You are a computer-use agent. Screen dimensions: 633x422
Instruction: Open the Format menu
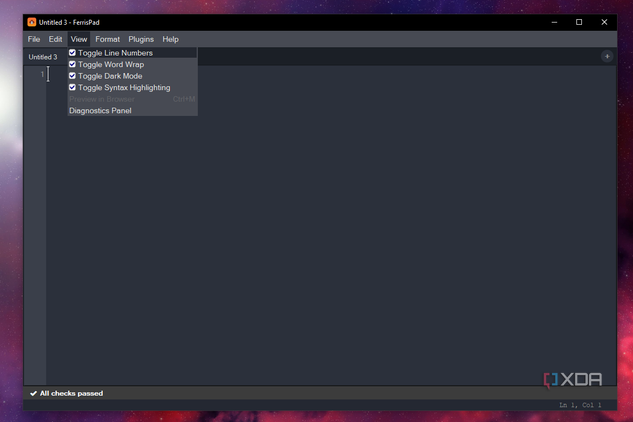click(107, 39)
